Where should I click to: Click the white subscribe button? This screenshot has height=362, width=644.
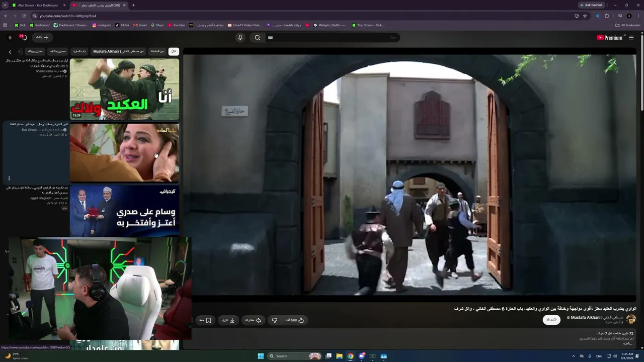551,320
